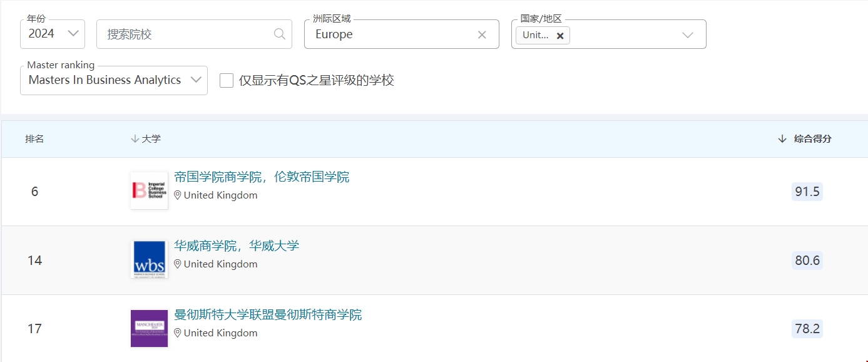The image size is (868, 362).
Task: Remove the United Kingdom chip via its X
Action: [561, 36]
